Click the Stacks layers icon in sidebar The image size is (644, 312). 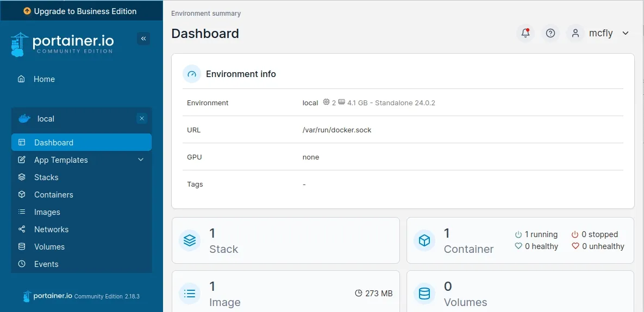22,177
